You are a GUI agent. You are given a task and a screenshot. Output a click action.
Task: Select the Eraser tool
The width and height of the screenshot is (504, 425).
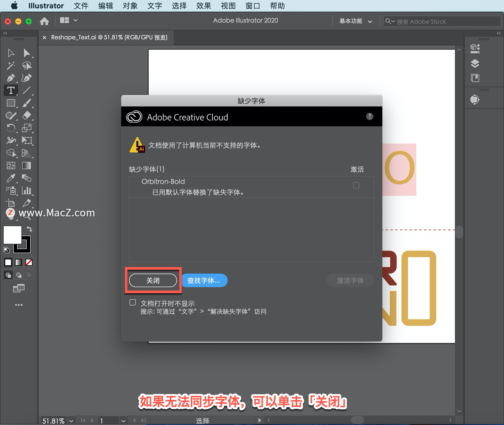(27, 115)
